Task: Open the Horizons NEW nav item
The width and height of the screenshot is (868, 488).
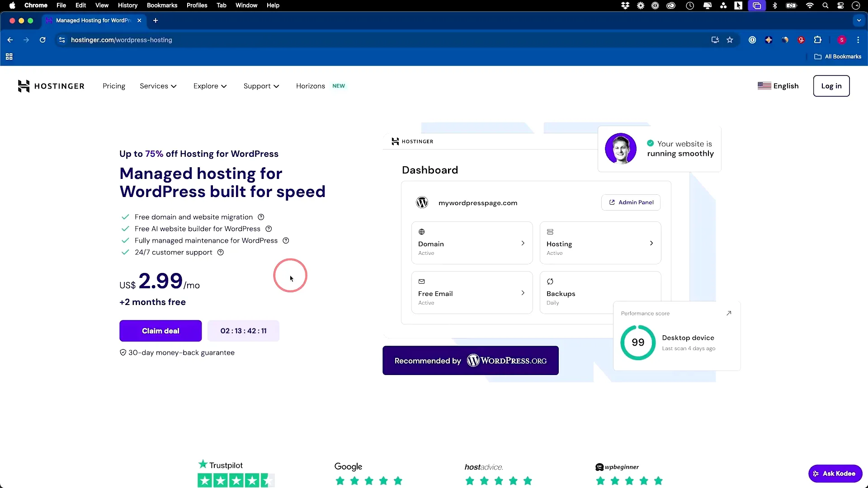Action: coord(321,86)
